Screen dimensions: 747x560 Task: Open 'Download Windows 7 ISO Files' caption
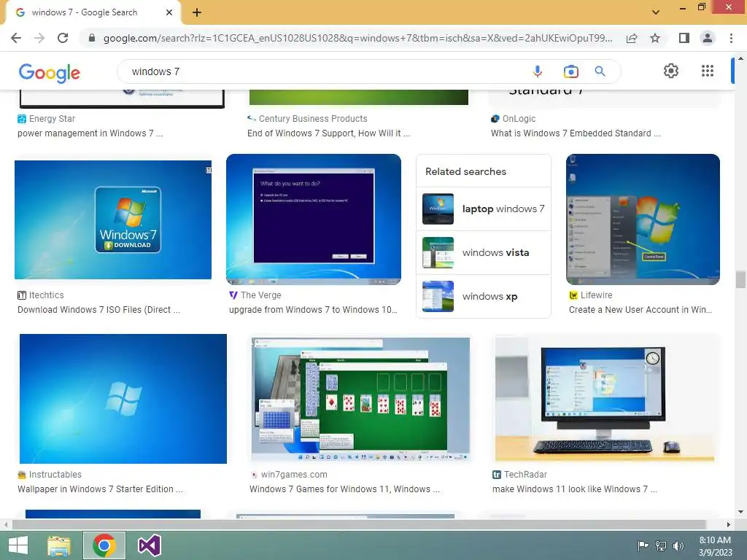[x=98, y=309]
